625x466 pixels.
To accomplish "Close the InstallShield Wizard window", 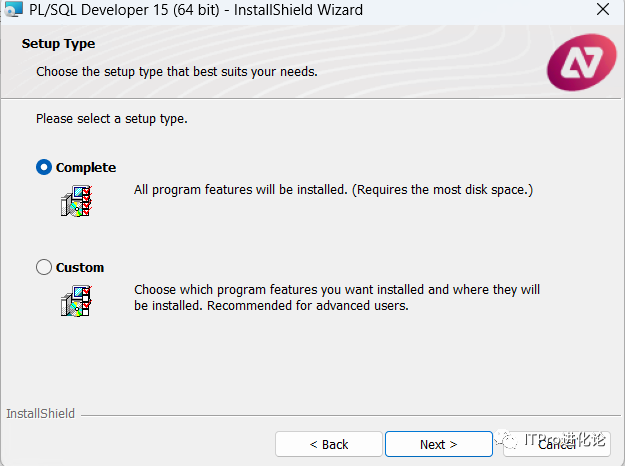I will (x=603, y=9).
